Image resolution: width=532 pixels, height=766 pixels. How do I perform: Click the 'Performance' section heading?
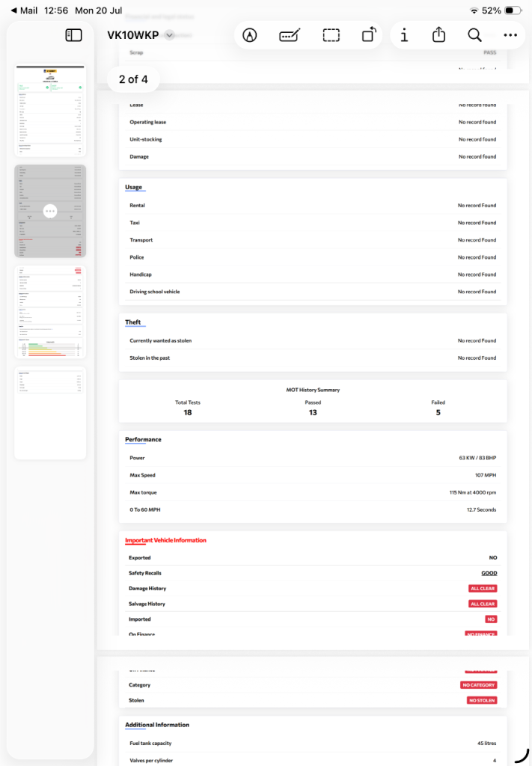[x=143, y=440]
